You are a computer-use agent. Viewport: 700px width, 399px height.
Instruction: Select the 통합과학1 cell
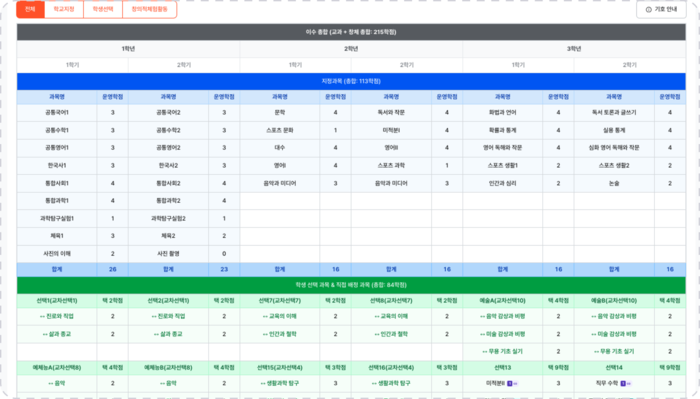pyautogui.click(x=57, y=201)
